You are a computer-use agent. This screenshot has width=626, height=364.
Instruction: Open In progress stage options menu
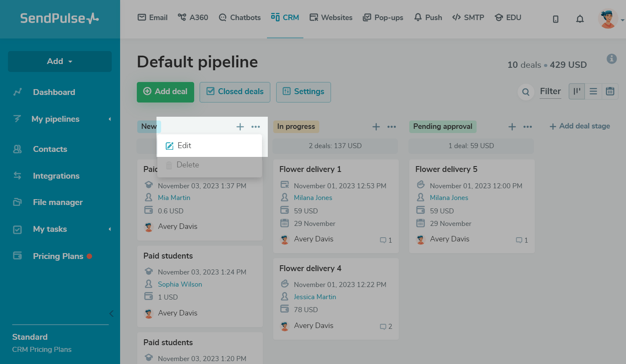click(x=392, y=127)
